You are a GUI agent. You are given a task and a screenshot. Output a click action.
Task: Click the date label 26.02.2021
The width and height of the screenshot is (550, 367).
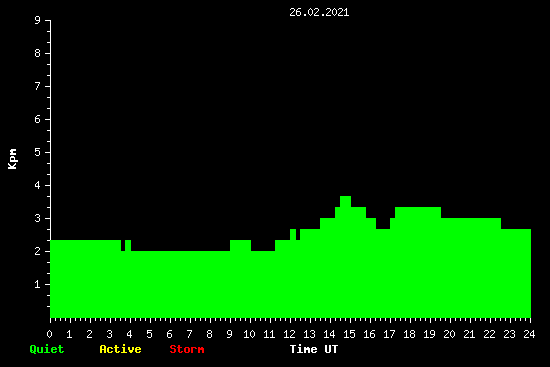(319, 12)
